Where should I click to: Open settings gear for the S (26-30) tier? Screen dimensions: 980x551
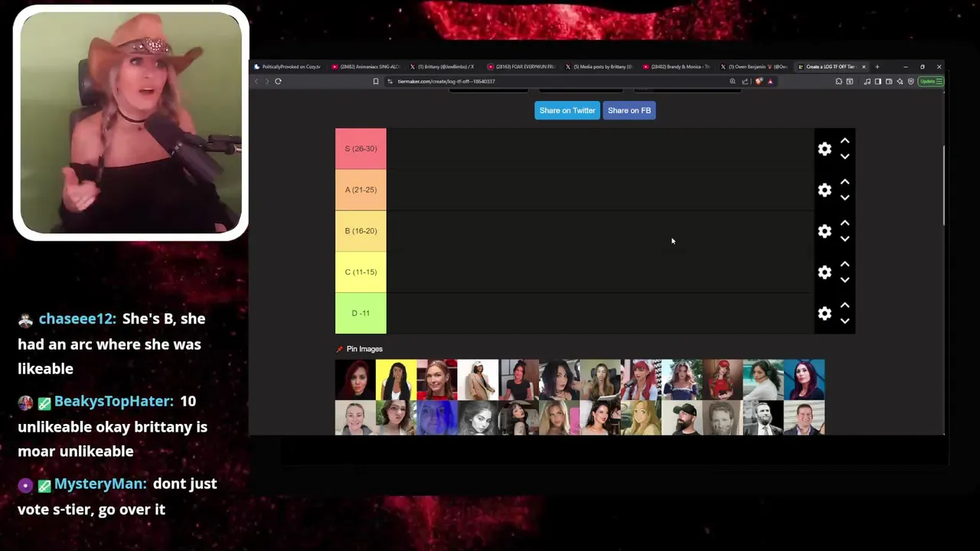click(x=825, y=149)
